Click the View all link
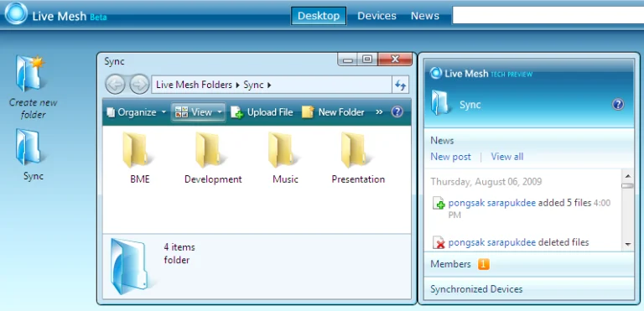This screenshot has height=311, width=644. pos(506,157)
